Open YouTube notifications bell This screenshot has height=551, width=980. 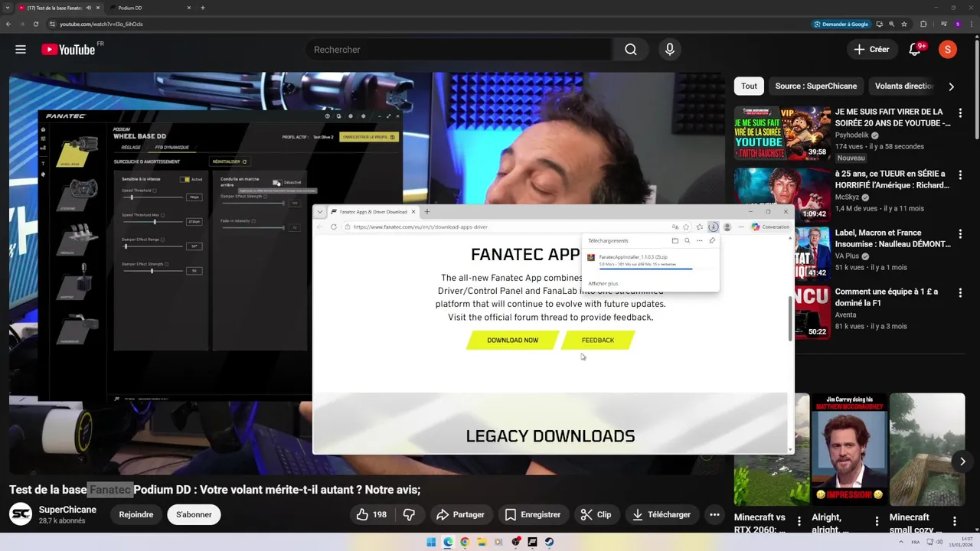(x=915, y=50)
